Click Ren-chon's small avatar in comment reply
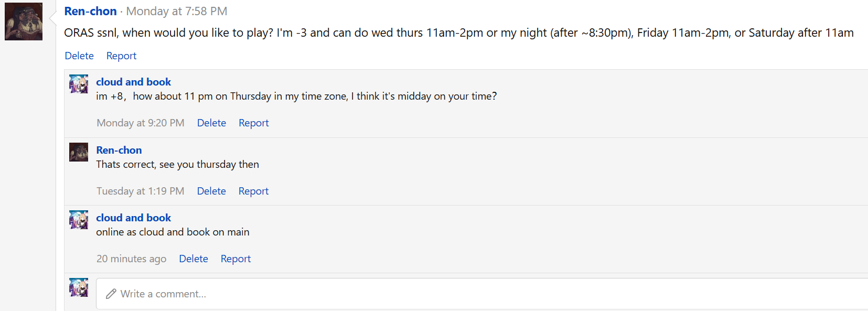 79,152
